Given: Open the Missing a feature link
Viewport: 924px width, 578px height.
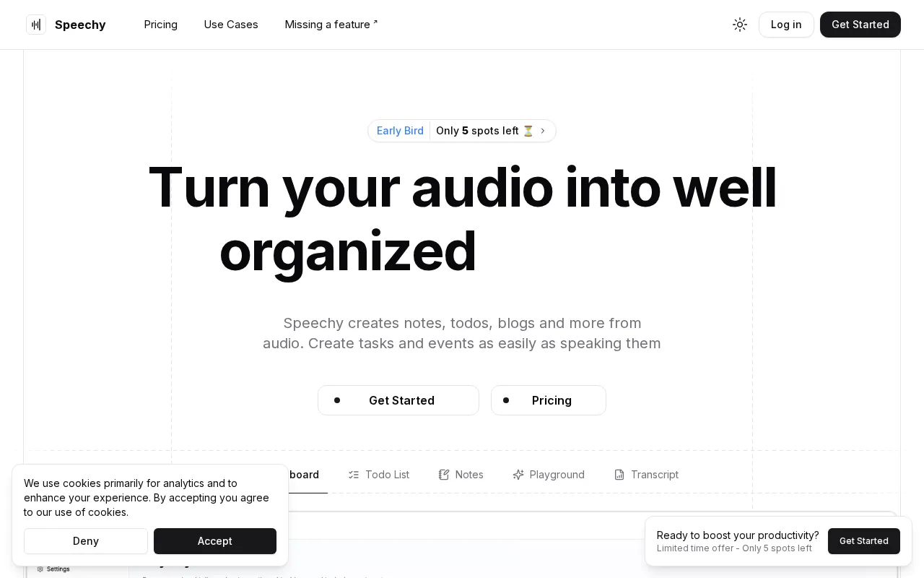Looking at the screenshot, I should click(x=331, y=25).
